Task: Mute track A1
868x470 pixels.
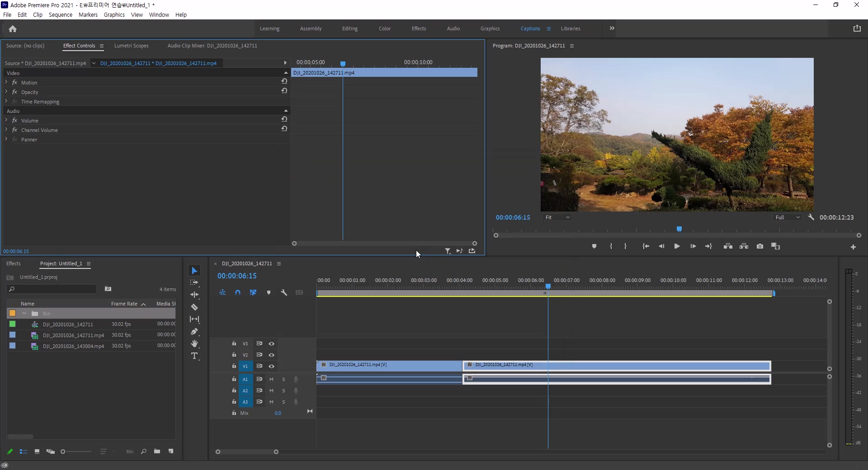Action: point(272,379)
